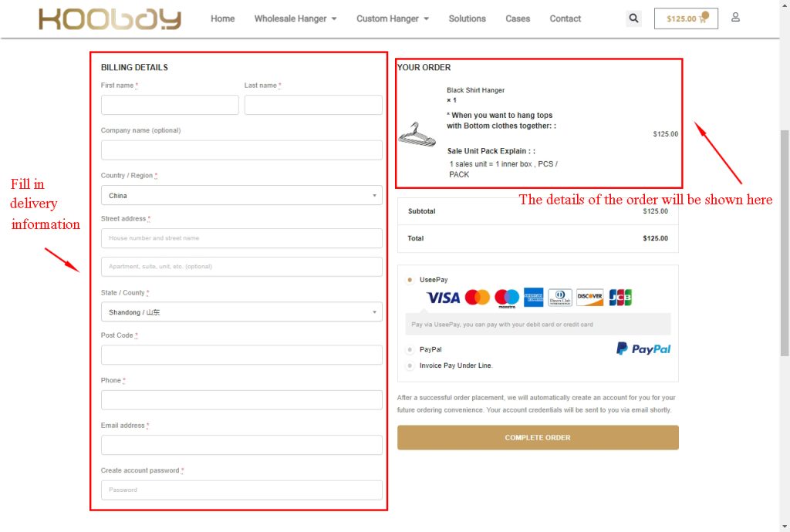
Task: Click the Black Shirt Hanger thumbnail
Action: coord(417,133)
